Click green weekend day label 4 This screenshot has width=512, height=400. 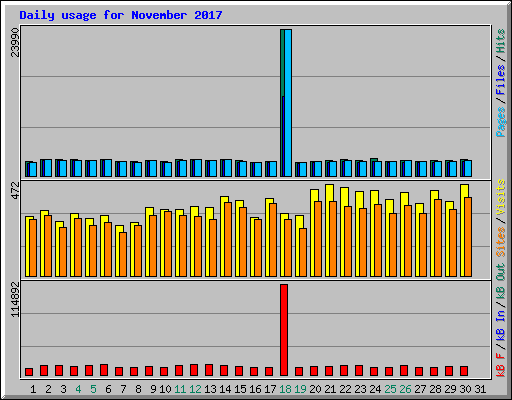[x=78, y=389]
